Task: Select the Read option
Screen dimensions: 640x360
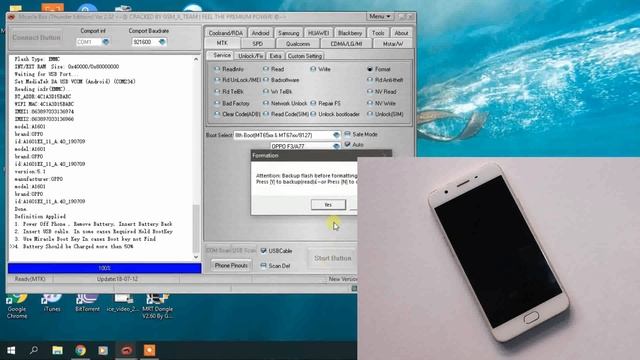Action: tap(273, 69)
